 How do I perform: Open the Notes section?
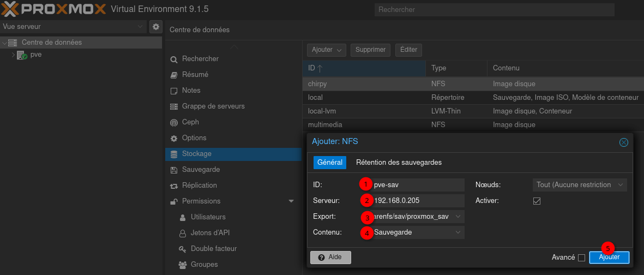(x=191, y=91)
